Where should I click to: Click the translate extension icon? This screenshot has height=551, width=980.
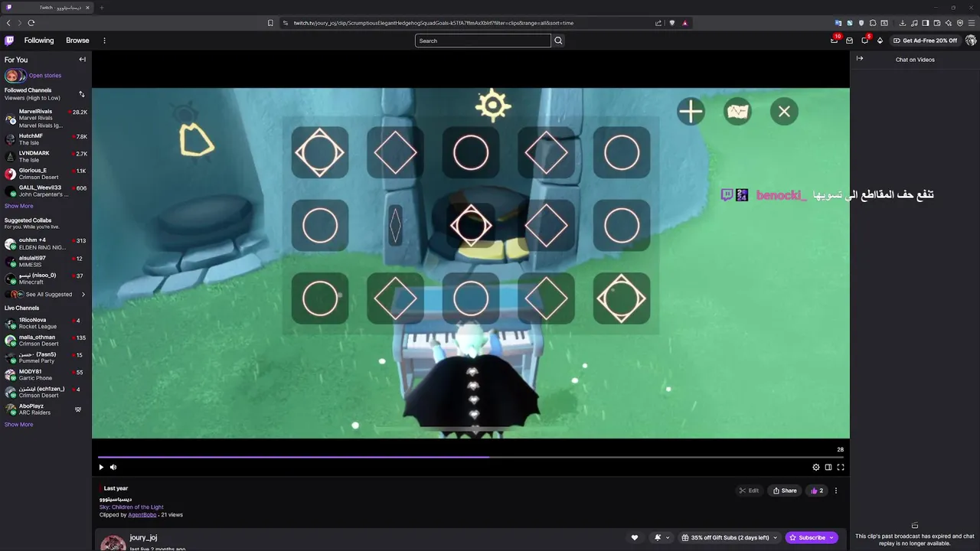coord(838,23)
